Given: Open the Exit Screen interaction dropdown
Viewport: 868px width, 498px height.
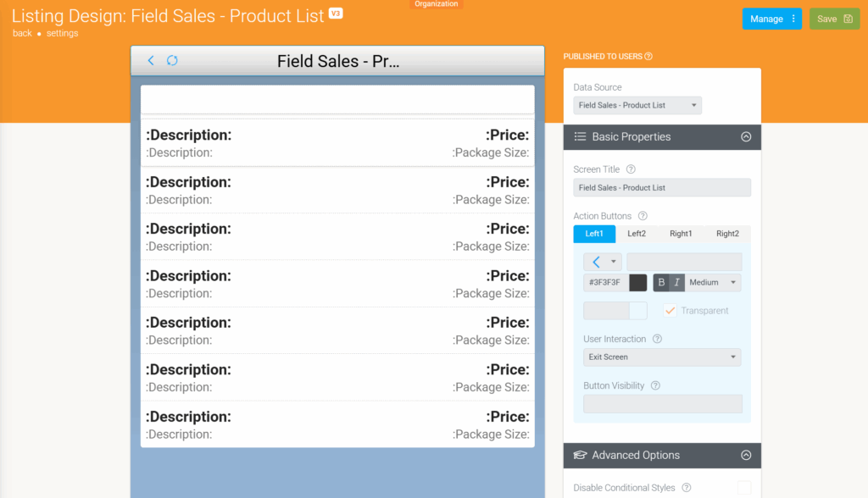Looking at the screenshot, I should [662, 357].
